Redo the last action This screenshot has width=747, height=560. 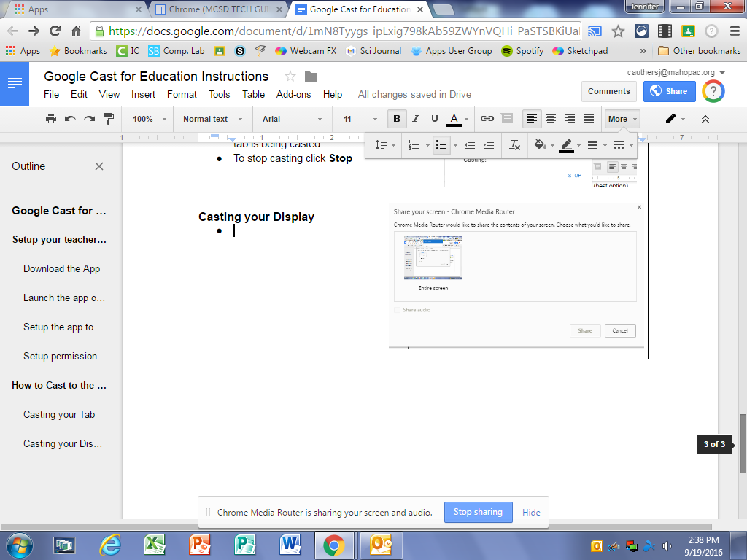tap(89, 119)
